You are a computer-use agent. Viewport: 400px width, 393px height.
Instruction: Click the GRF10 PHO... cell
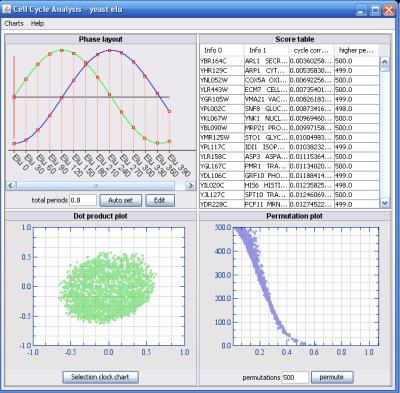pos(266,176)
